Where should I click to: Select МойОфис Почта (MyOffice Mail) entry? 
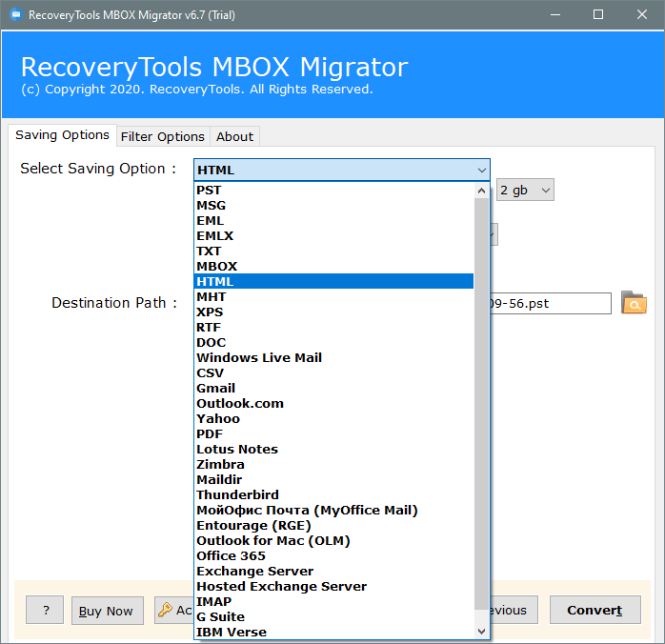pos(333,511)
